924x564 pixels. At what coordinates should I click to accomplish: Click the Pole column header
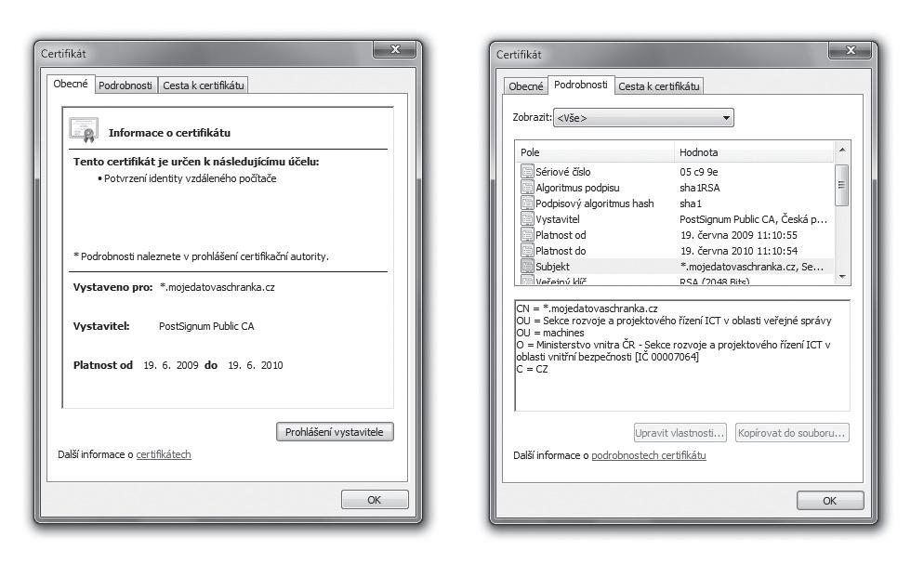pos(595,151)
